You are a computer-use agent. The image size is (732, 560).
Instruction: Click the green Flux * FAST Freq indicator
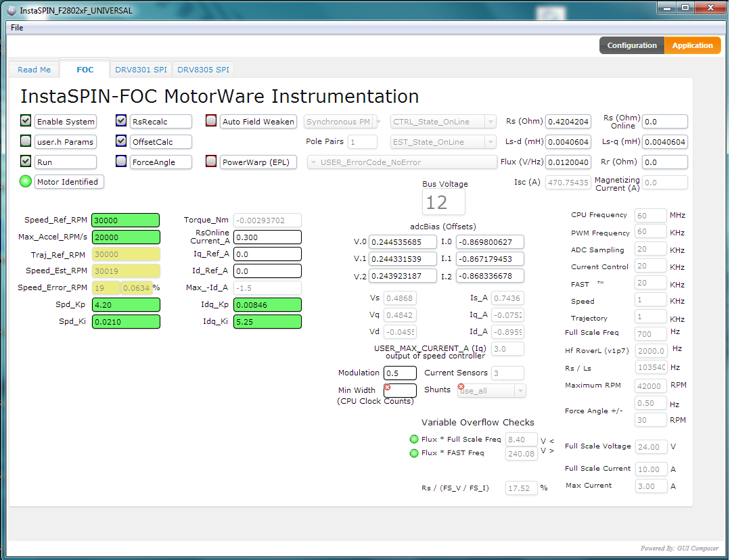tap(414, 453)
